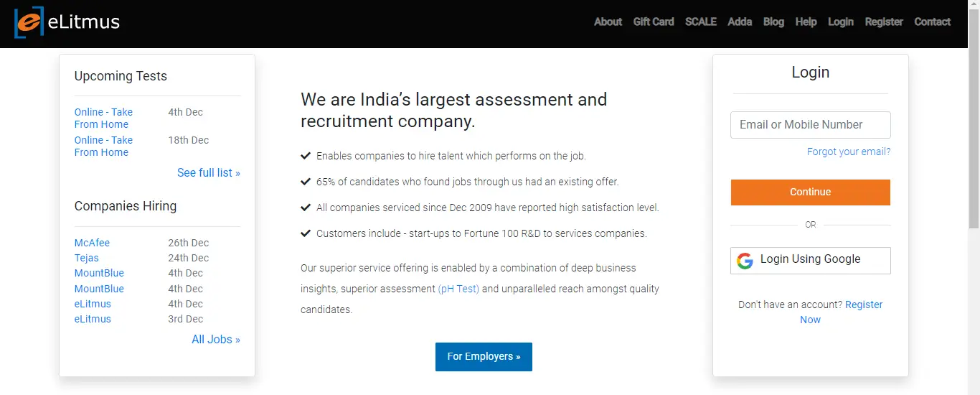The width and height of the screenshot is (980, 395).
Task: Visit the Blog link in header
Action: [773, 22]
